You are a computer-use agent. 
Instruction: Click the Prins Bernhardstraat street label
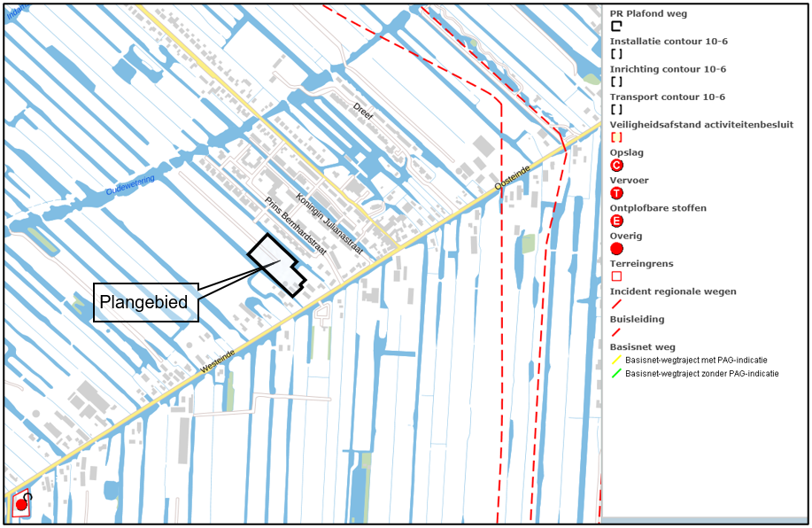click(296, 226)
